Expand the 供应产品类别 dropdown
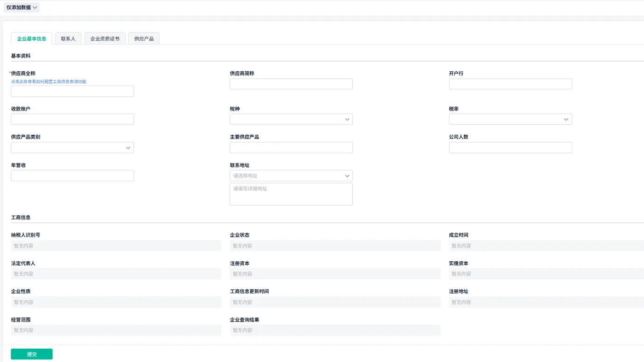 [x=72, y=148]
